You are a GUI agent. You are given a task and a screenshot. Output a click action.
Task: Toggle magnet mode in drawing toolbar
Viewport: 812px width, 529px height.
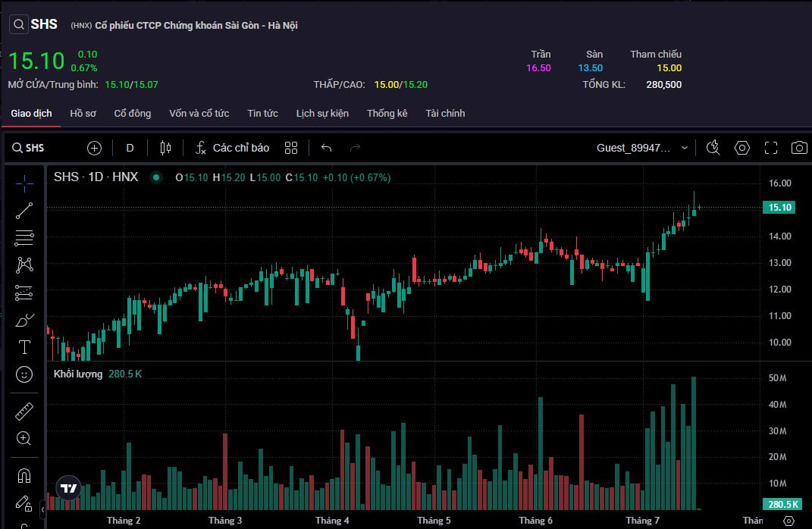[x=24, y=476]
